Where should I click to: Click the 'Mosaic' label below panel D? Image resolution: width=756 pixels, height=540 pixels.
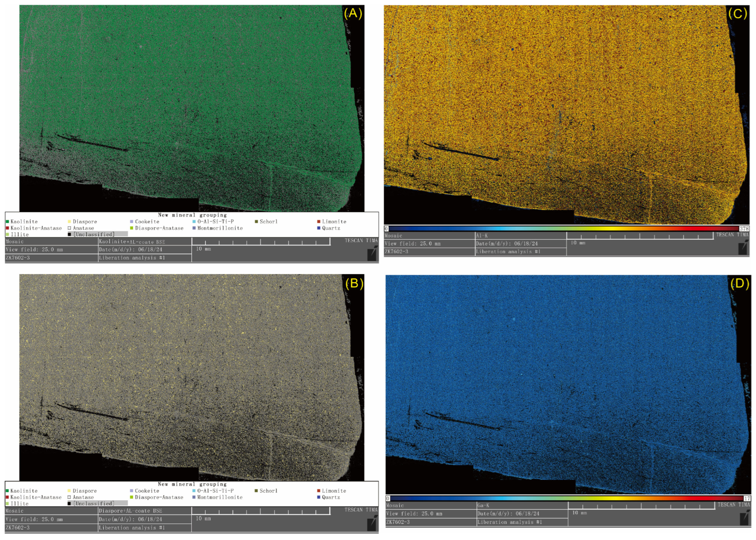tap(395, 505)
